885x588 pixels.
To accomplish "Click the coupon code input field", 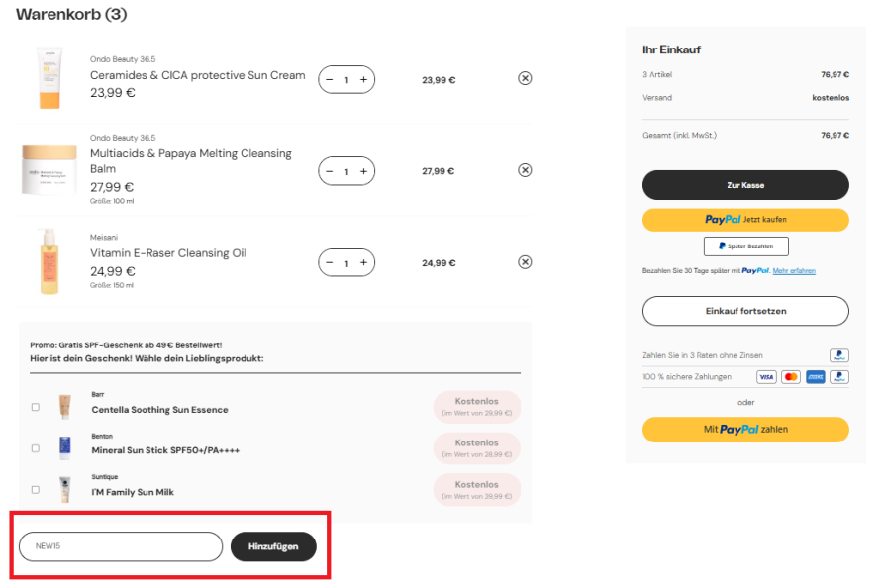I will tap(121, 546).
